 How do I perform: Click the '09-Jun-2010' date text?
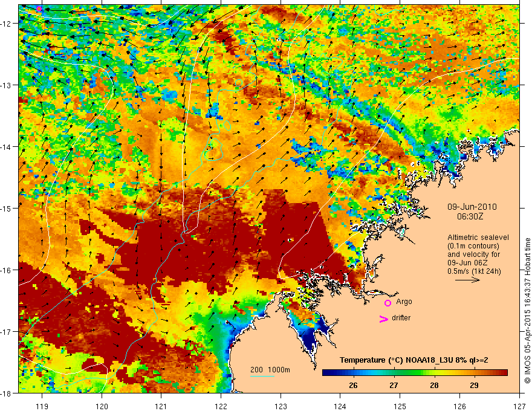click(x=472, y=207)
